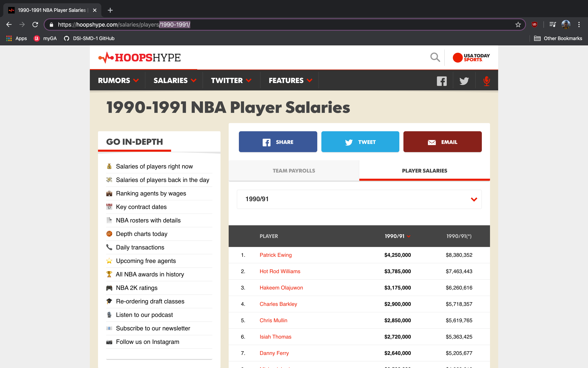Open the Apps grid shortcut
Screen dimensions: 588x368
pos(17,38)
